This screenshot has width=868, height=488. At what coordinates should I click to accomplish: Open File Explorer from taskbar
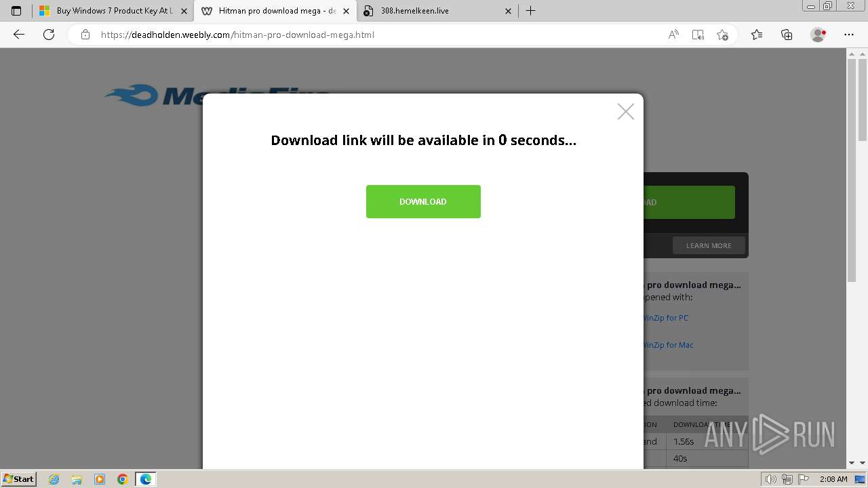(x=77, y=479)
